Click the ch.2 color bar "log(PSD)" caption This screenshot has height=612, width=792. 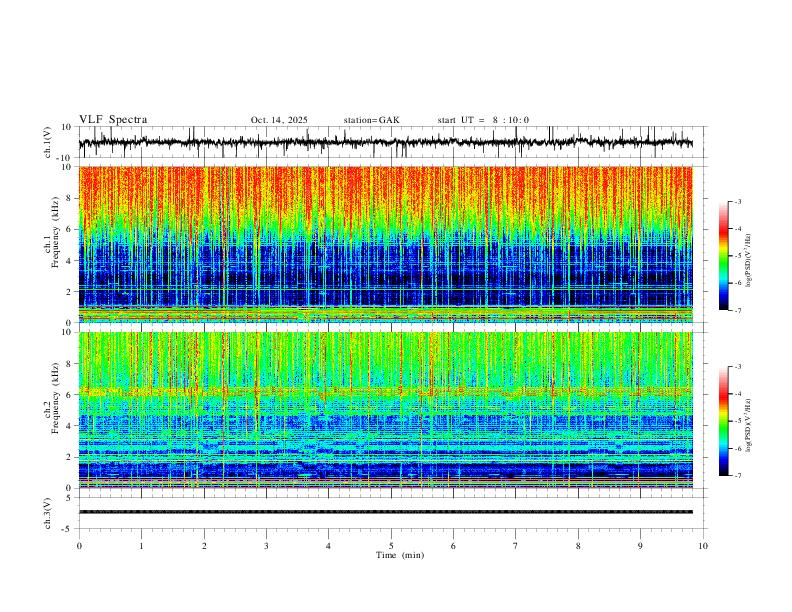(749, 425)
